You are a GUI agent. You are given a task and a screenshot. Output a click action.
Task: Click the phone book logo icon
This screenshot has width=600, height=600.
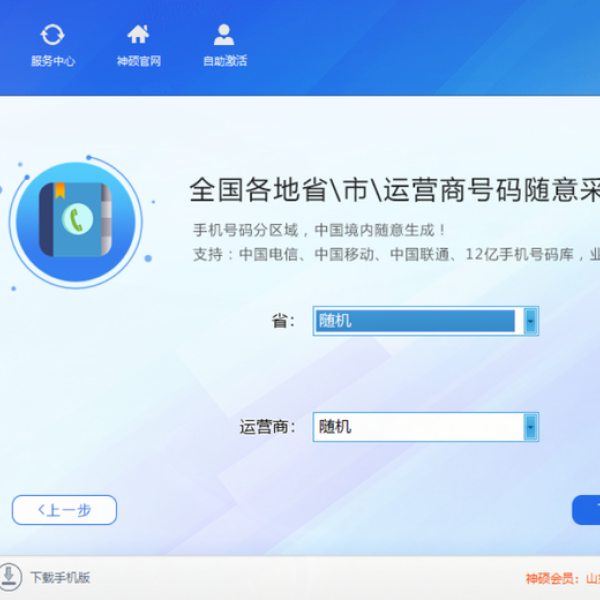click(76, 222)
